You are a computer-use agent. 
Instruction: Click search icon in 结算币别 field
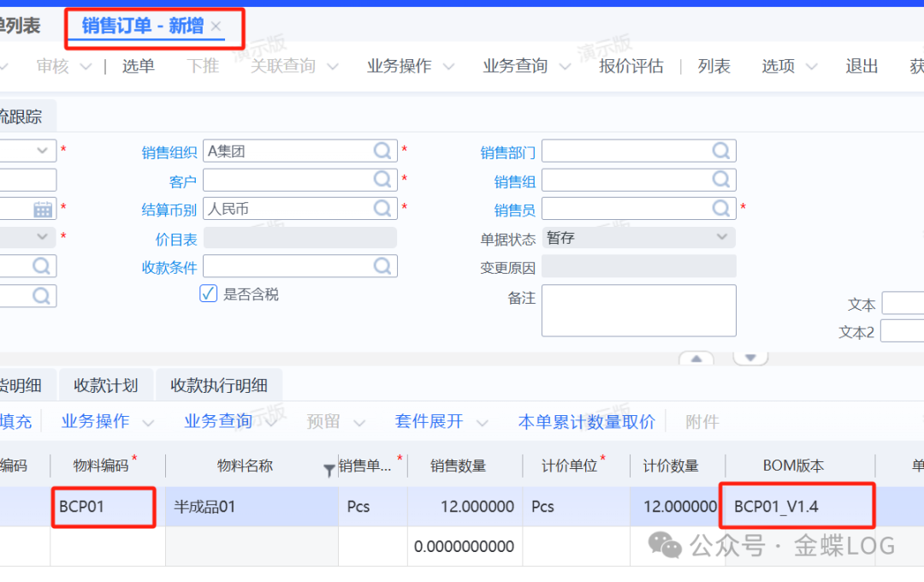[x=382, y=209]
